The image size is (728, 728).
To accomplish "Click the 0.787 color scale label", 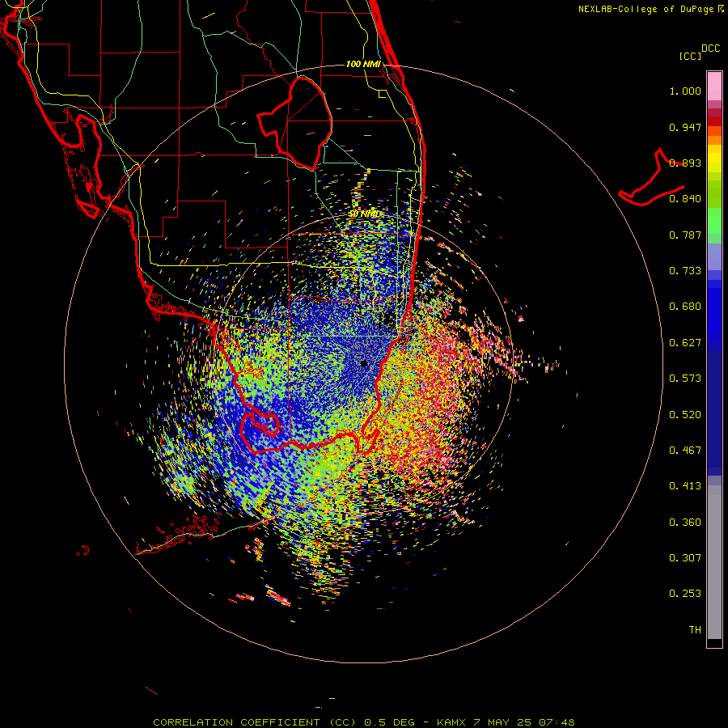I will pos(685,235).
